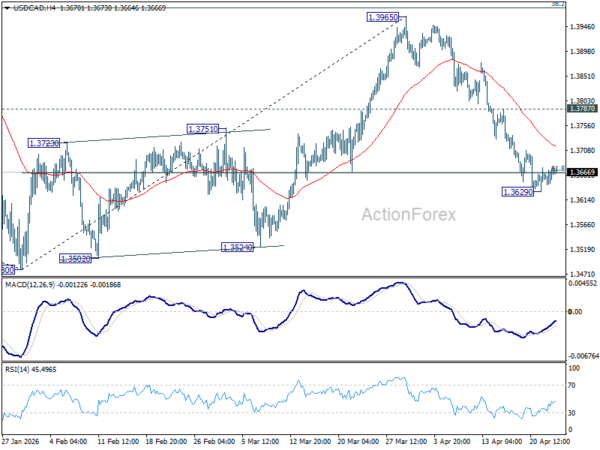
Task: Click 1.35190 on the price axis
Action: (x=582, y=249)
